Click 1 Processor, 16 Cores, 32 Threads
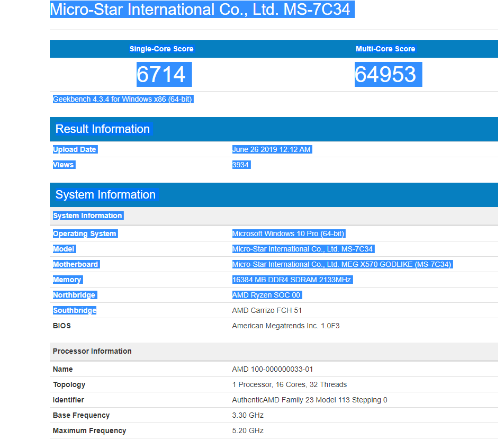The height and width of the screenshot is (440, 504). (x=289, y=385)
